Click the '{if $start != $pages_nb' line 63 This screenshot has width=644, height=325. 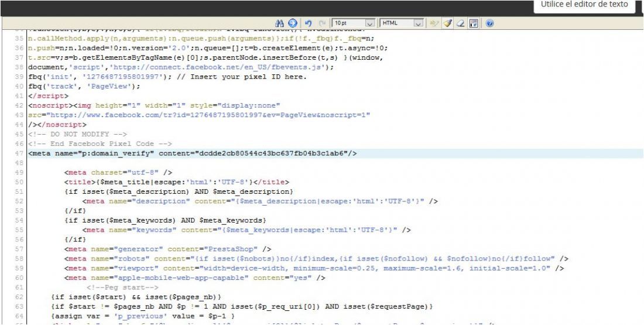[x=242, y=306]
